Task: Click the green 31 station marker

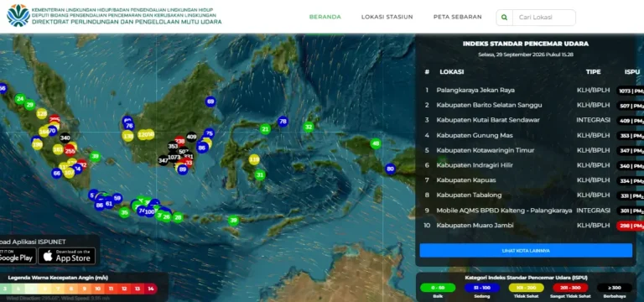Action: 260,175
